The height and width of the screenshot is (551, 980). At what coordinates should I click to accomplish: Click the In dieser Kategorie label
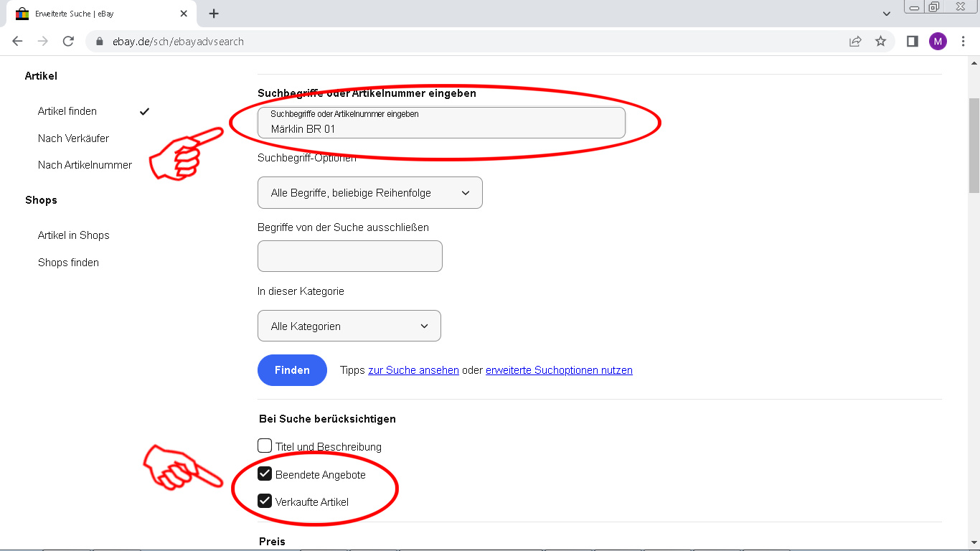click(301, 291)
